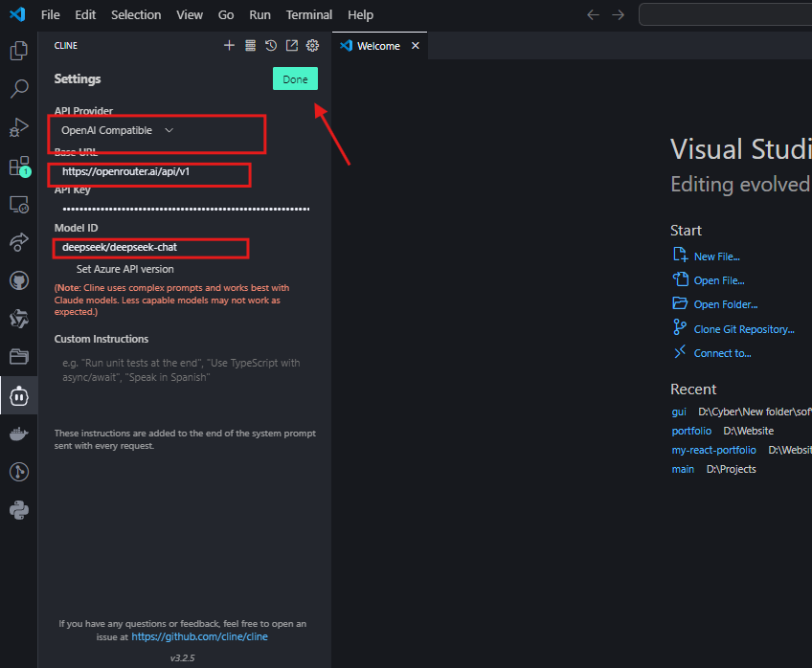Click Open File... on the Welcome page

pos(719,280)
